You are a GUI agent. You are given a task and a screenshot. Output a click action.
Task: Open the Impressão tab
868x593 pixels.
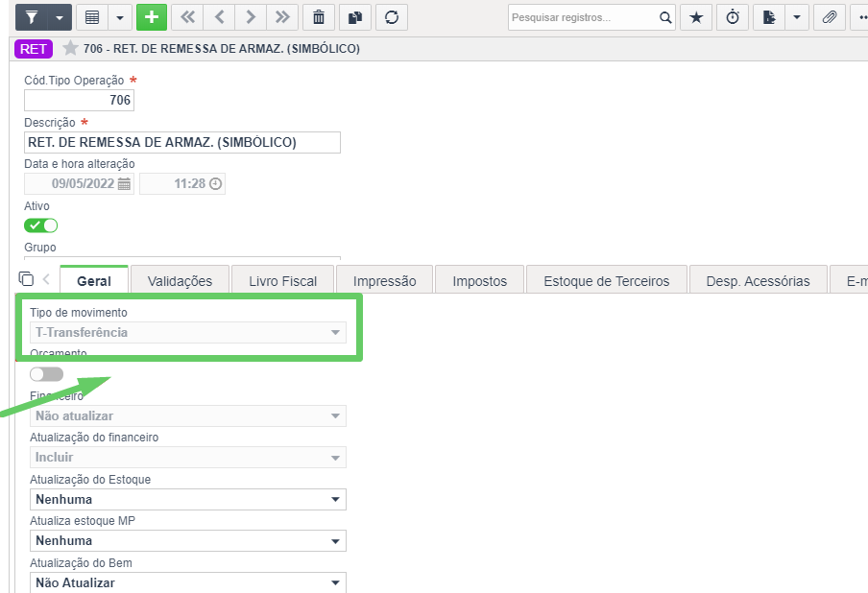385,280
